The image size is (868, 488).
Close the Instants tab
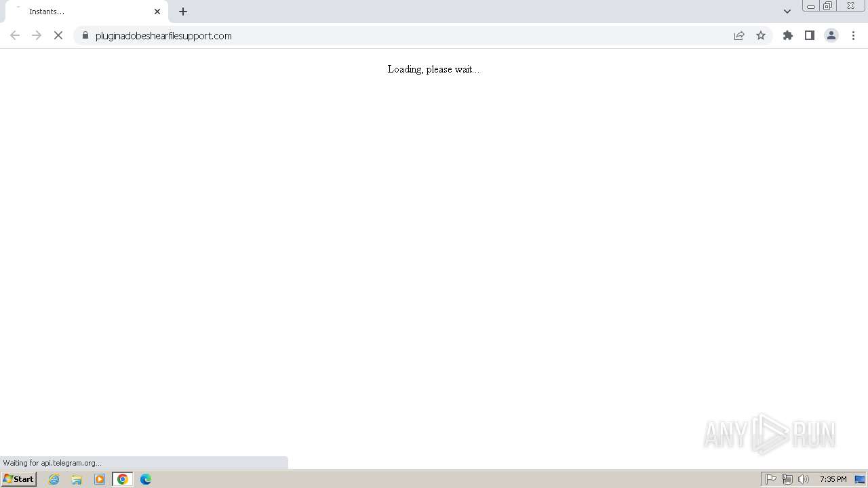click(x=157, y=12)
